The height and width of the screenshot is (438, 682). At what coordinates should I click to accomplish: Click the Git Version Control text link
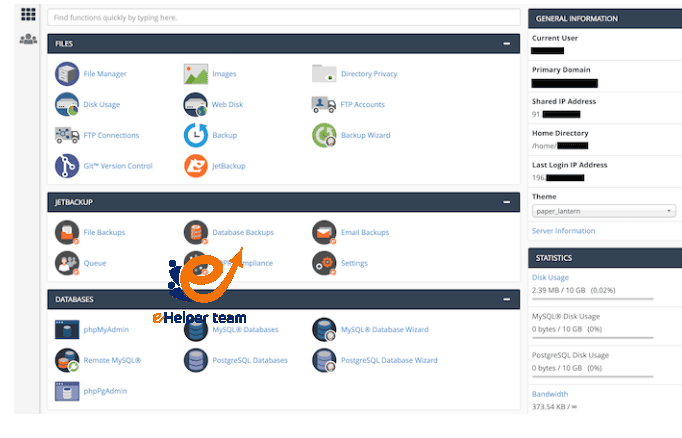(118, 166)
